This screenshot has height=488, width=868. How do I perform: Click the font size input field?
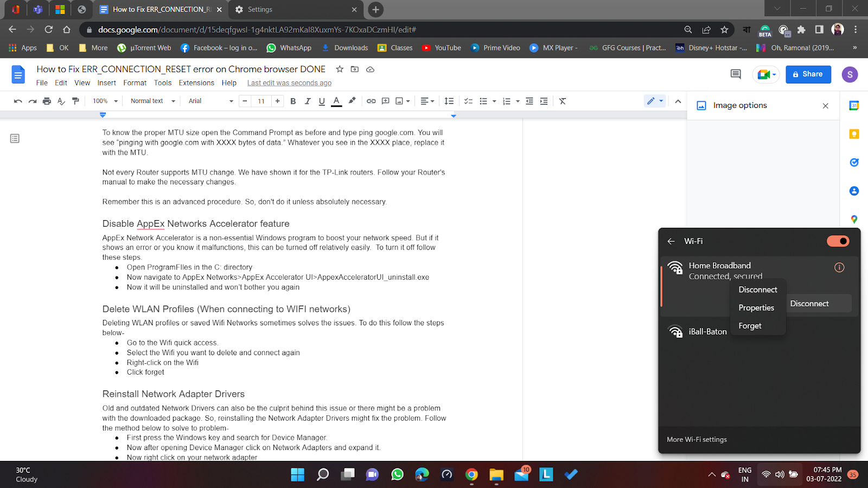261,101
